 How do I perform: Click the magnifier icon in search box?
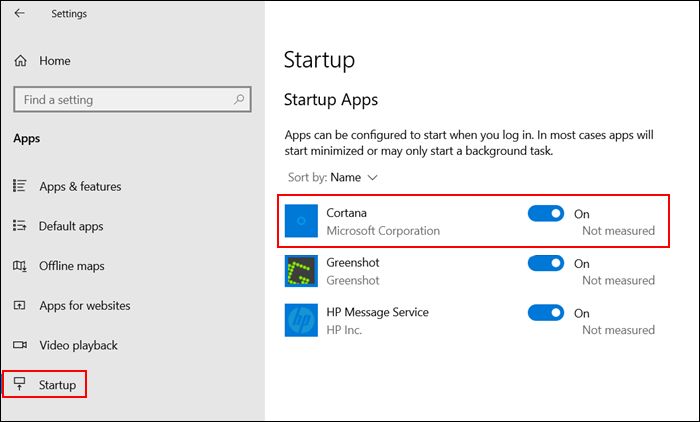click(239, 99)
